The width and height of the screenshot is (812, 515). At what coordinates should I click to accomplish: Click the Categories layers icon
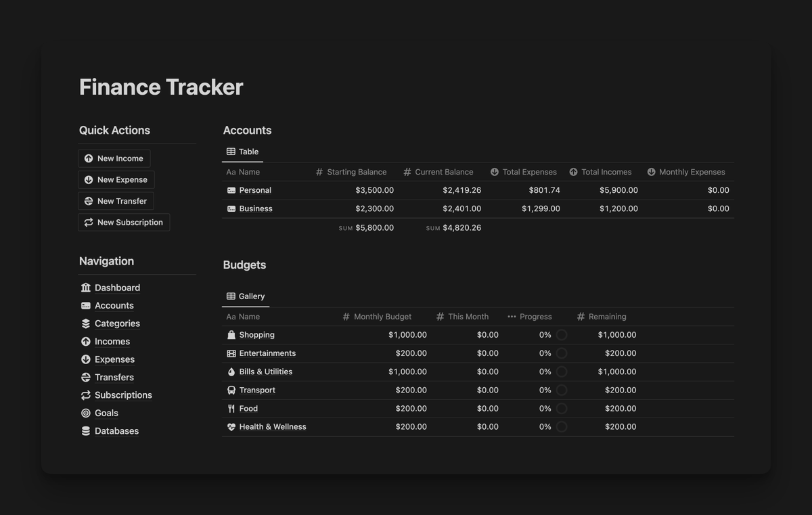point(86,323)
